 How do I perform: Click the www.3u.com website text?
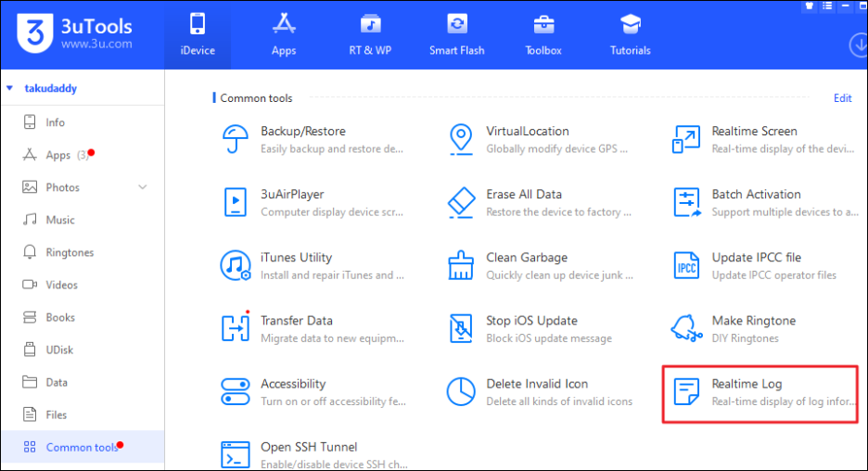[x=96, y=44]
